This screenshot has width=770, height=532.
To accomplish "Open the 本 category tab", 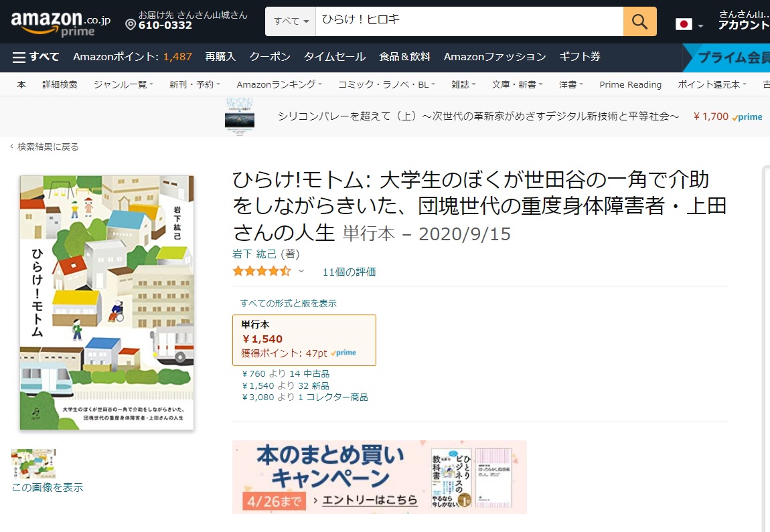I will click(21, 84).
